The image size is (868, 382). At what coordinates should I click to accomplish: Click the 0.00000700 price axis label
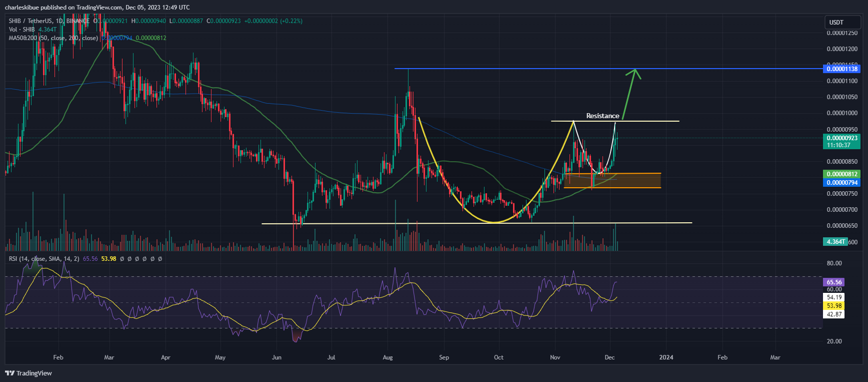point(842,210)
